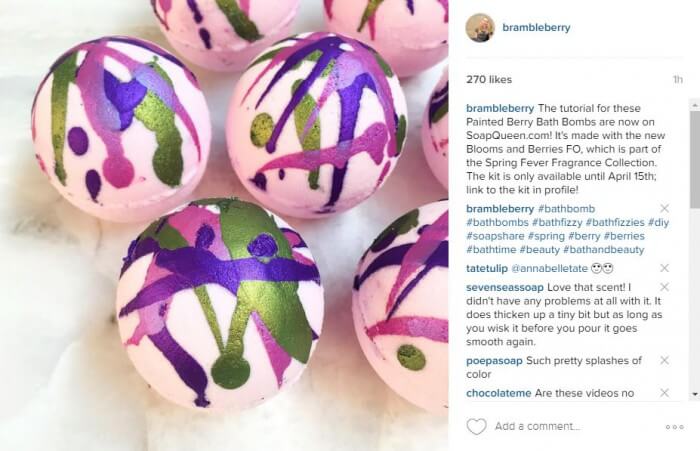This screenshot has height=451, width=700.
Task: Remove poepasoap's comment via X icon
Action: 664,360
